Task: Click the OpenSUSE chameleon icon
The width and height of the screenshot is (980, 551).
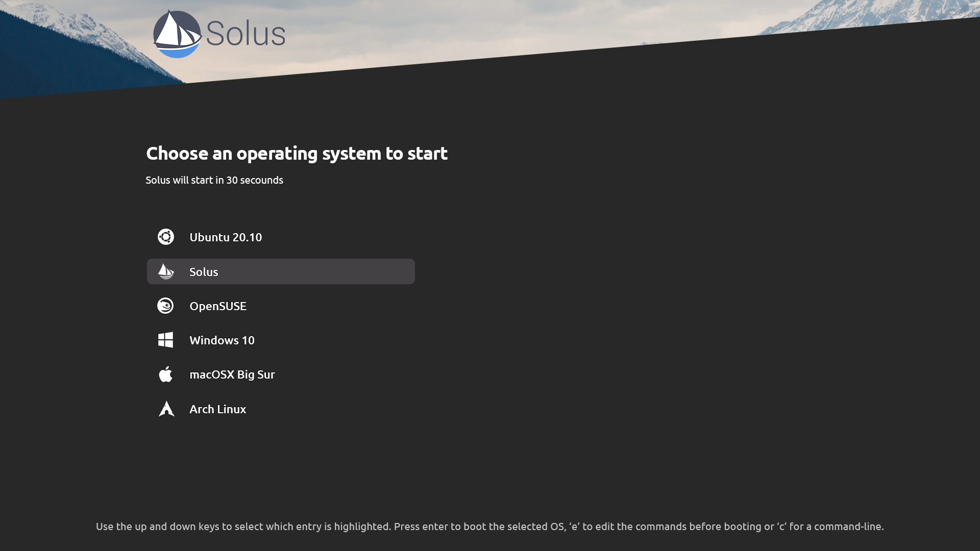Action: pyautogui.click(x=165, y=306)
